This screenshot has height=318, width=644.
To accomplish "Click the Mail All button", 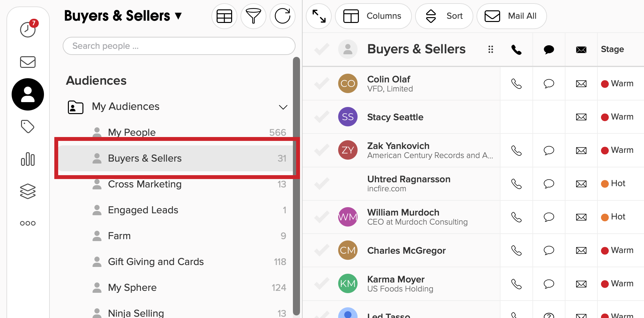I will click(x=512, y=16).
